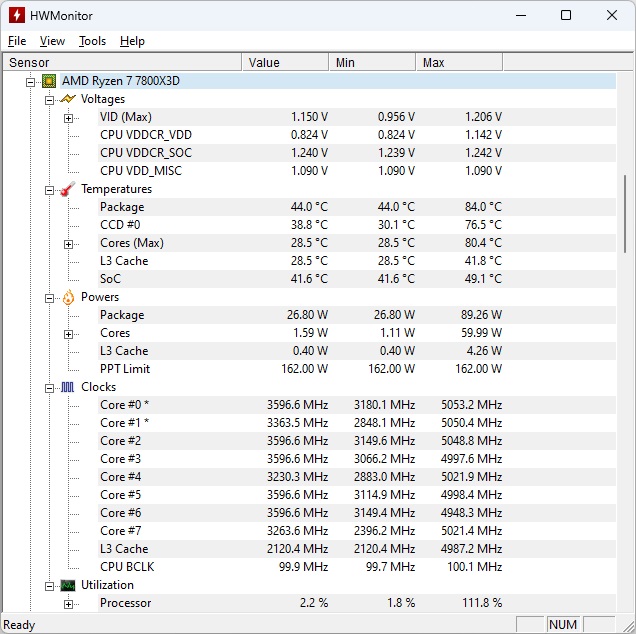The image size is (636, 634).
Task: Open the File menu
Action: [17, 41]
